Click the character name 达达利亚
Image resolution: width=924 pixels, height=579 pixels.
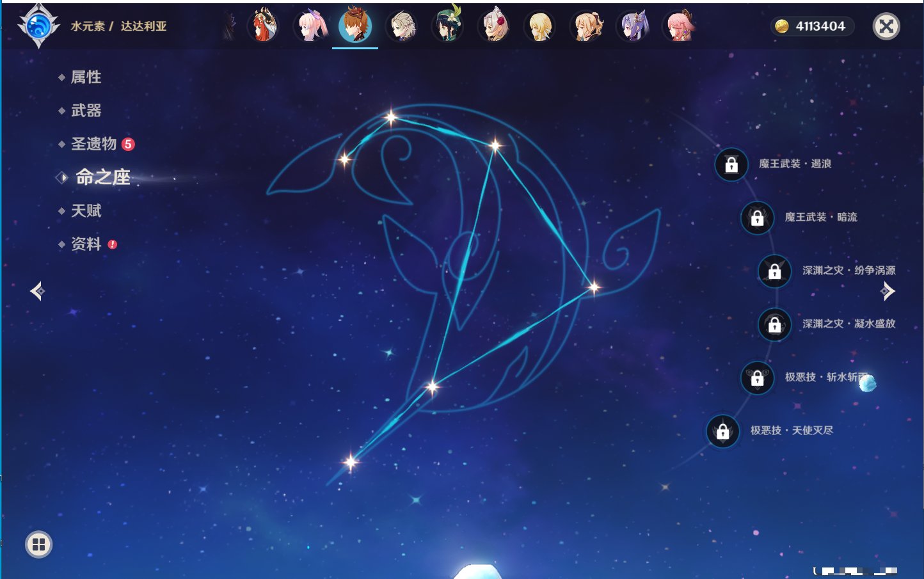click(143, 26)
